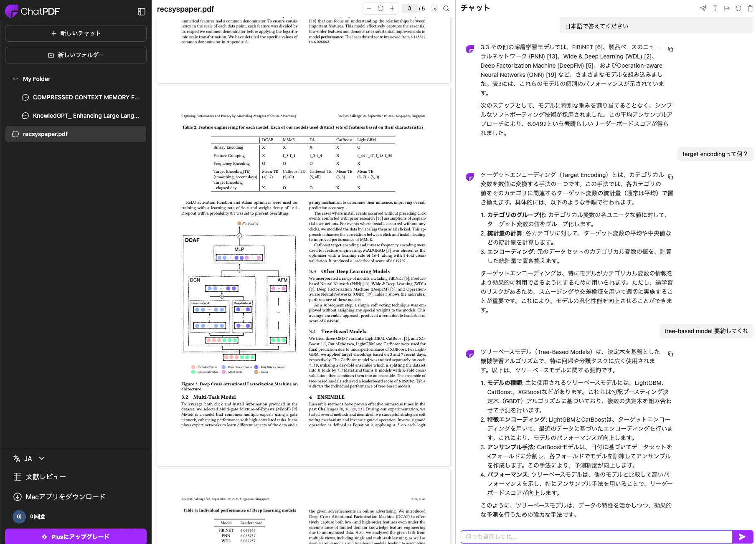Zoom in the PDF with plus icon
This screenshot has height=544, width=756.
392,8
